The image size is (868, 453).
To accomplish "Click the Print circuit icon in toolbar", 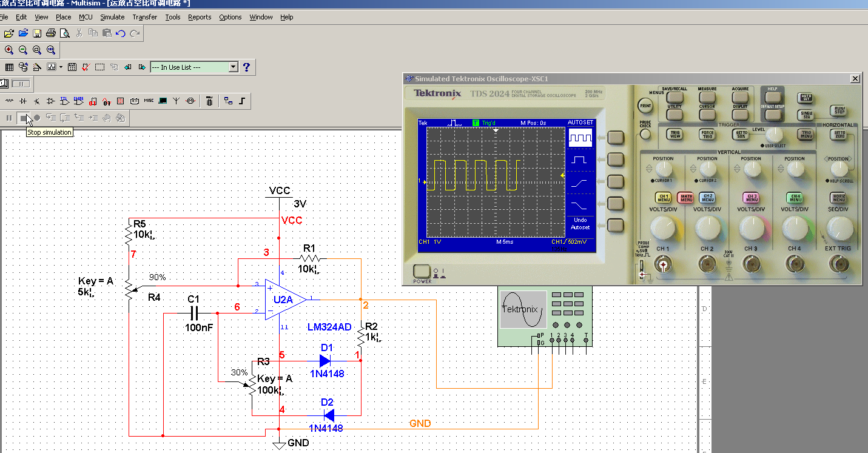I will tap(51, 33).
